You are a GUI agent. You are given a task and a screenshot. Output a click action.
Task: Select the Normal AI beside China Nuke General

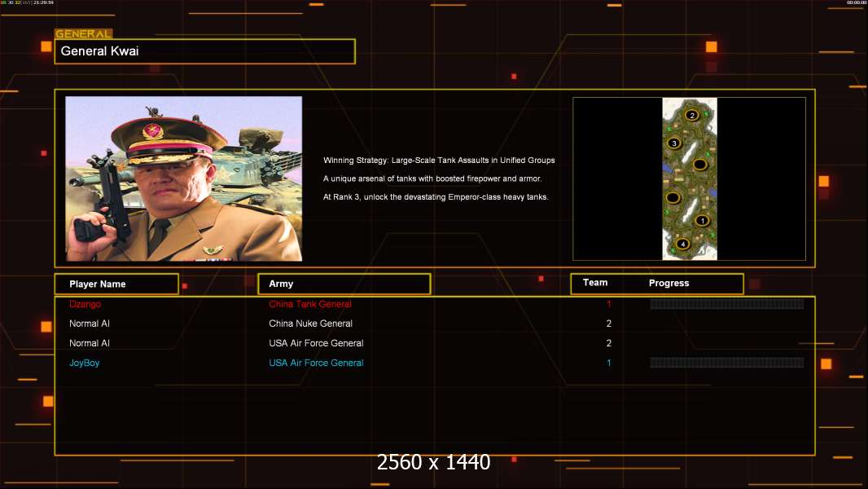[89, 324]
